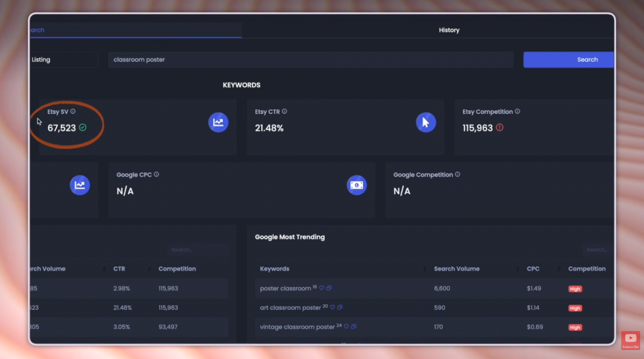The image size is (644, 359).
Task: Click the Etsy SV value 67,523
Action: [62, 128]
